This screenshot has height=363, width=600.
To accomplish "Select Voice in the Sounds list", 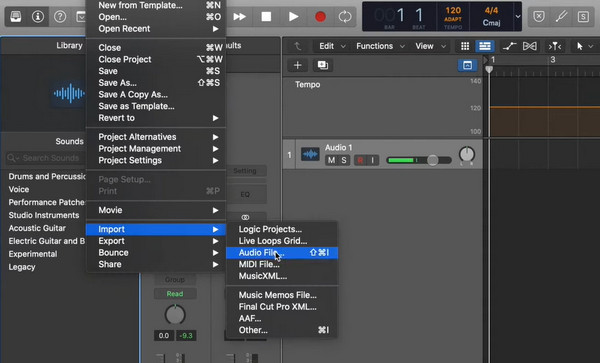I will [19, 189].
